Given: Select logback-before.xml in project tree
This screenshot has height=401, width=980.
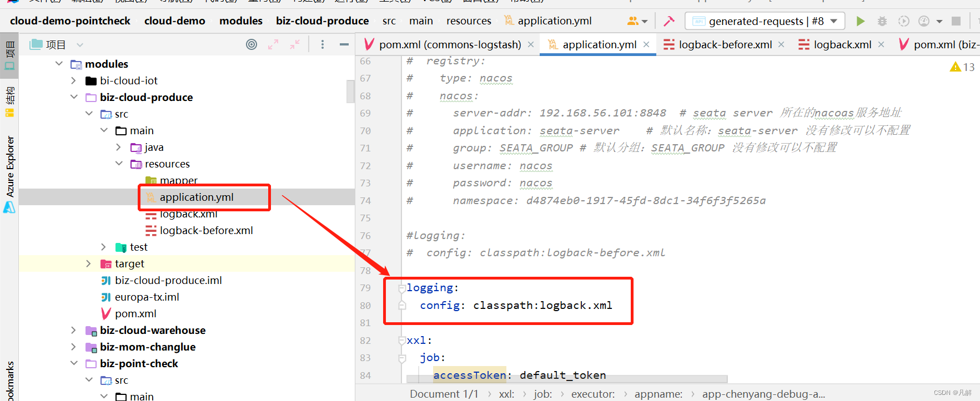Looking at the screenshot, I should [x=206, y=230].
